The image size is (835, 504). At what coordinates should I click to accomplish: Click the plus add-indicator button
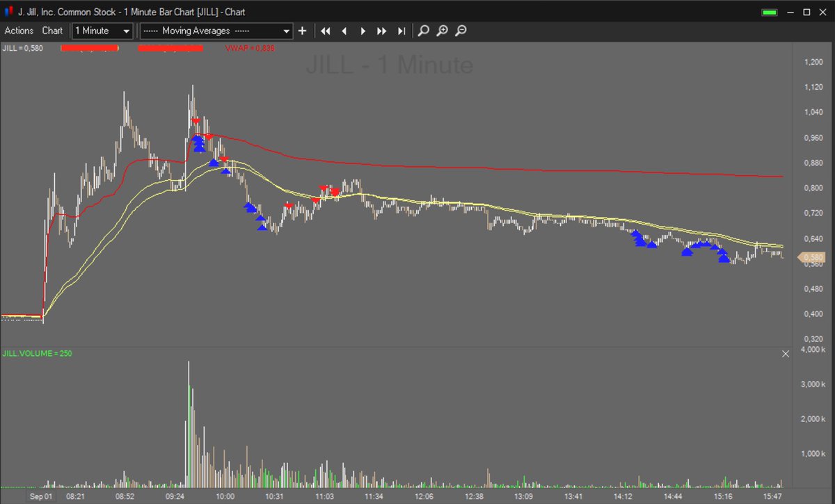point(302,31)
